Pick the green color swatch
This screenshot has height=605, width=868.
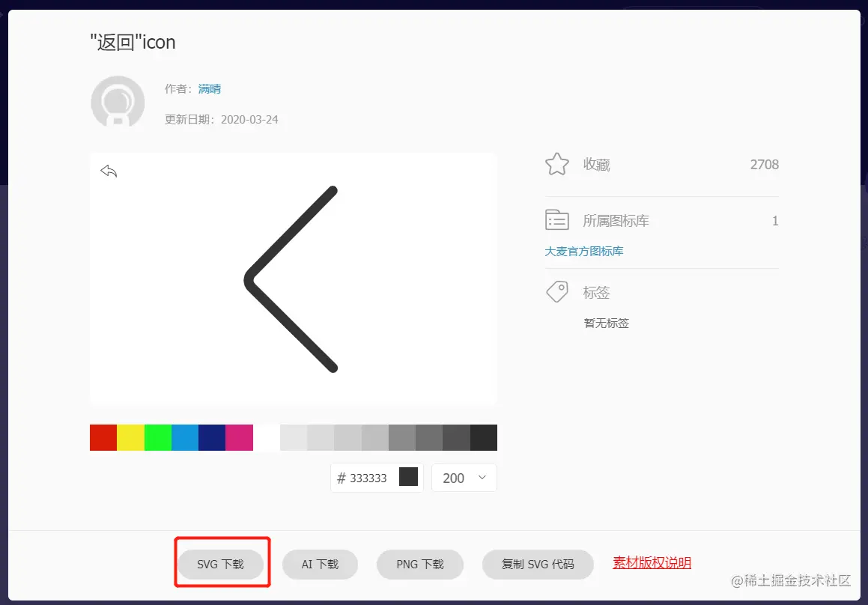point(158,438)
